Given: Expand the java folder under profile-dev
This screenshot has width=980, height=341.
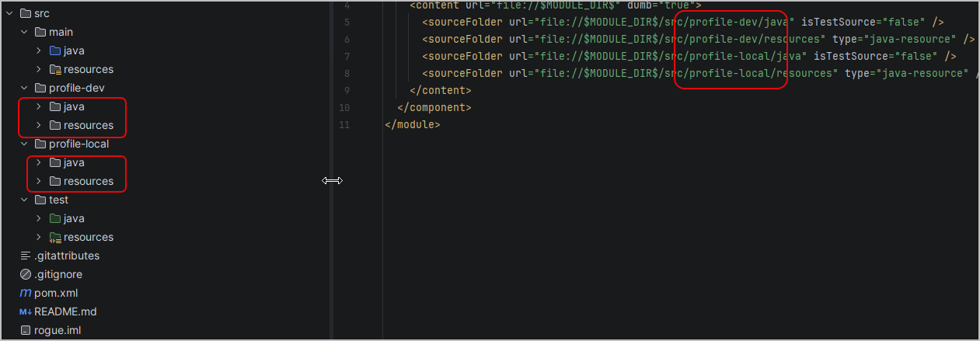Looking at the screenshot, I should (x=39, y=106).
